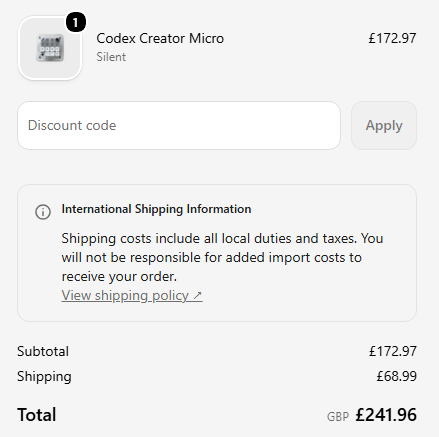
Task: Click the Codex Creator Micro product thumbnail
Action: point(50,48)
